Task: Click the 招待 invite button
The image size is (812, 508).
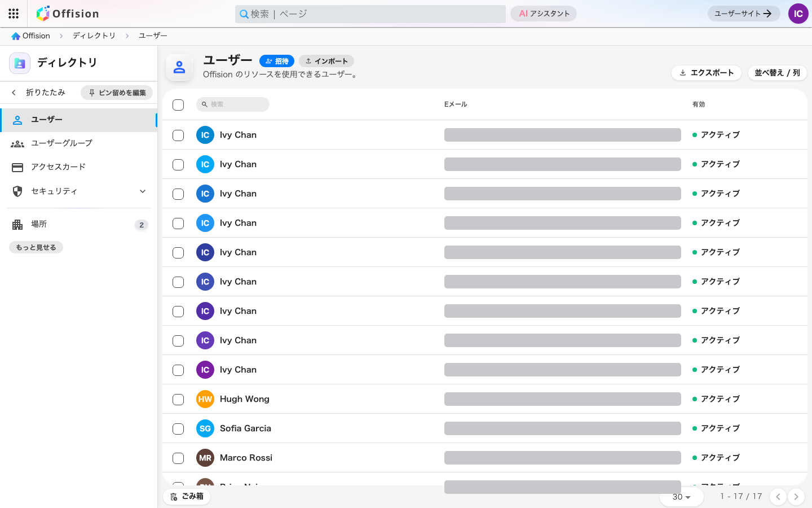Action: (277, 61)
